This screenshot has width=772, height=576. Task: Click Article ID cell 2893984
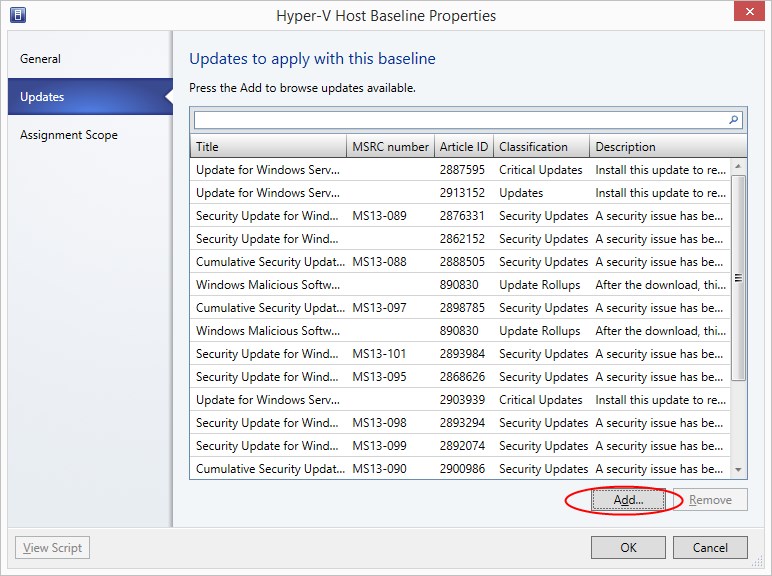[x=462, y=353]
